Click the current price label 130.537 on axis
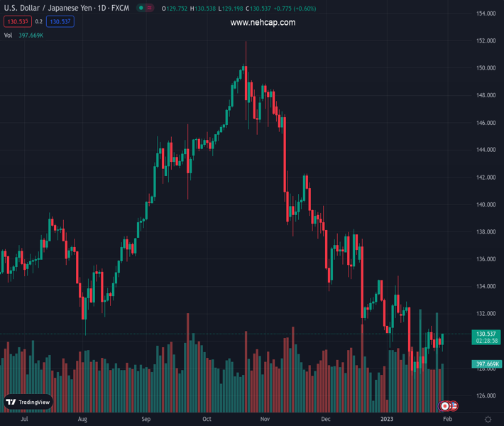 click(486, 334)
